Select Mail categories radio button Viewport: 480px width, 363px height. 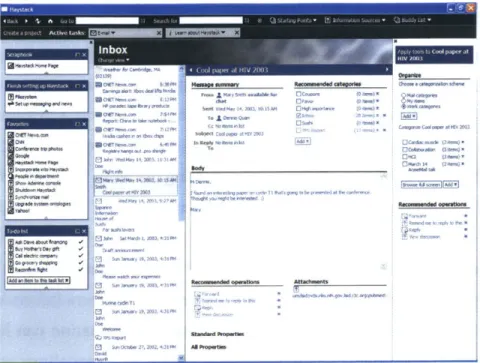point(404,95)
